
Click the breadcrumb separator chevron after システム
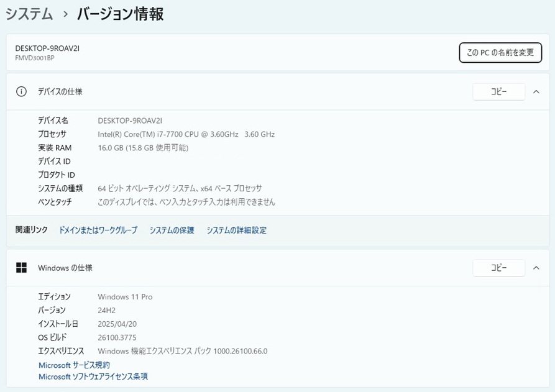pyautogui.click(x=65, y=14)
